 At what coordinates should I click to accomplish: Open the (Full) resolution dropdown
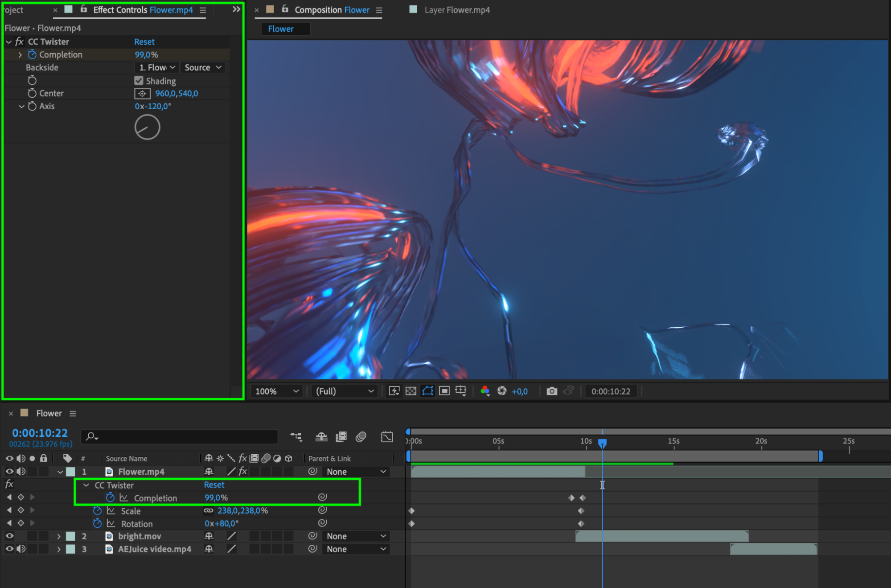pyautogui.click(x=344, y=391)
